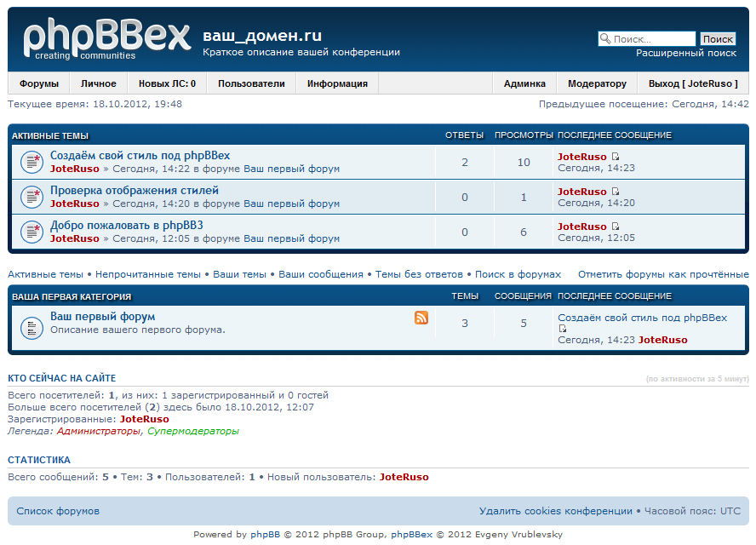The width and height of the screenshot is (756, 545).
Task: Click unread topic icon beside 'Добро пожаловать в phpBB3'
Action: point(31,232)
